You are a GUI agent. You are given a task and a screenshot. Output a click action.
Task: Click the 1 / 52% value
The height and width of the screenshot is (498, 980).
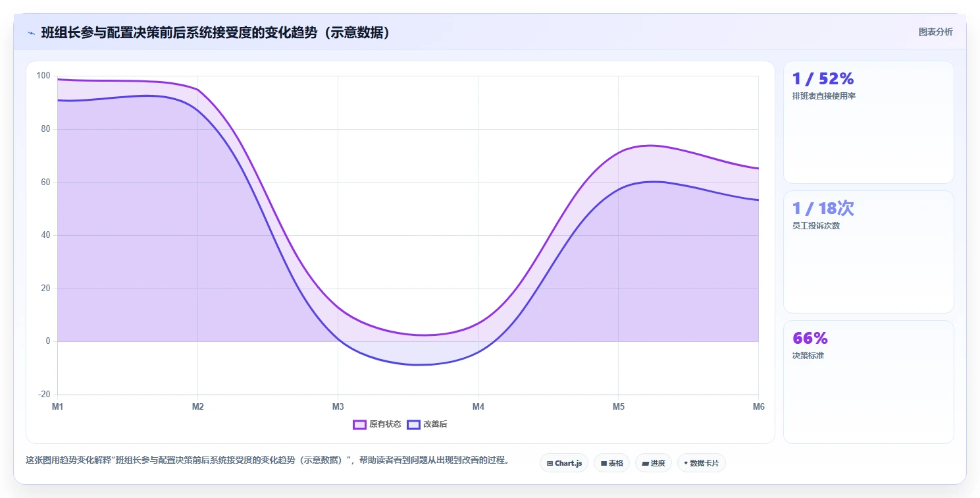tap(823, 79)
